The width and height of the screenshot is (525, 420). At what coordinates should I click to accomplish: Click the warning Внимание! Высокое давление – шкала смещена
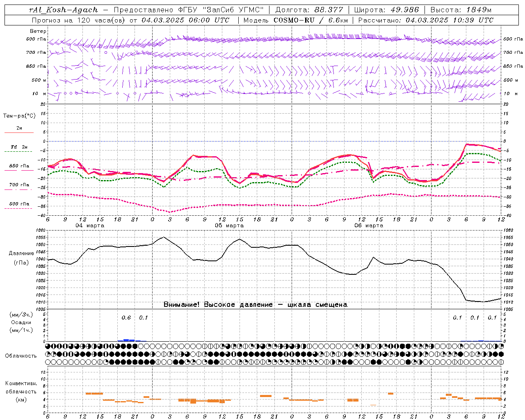click(256, 305)
